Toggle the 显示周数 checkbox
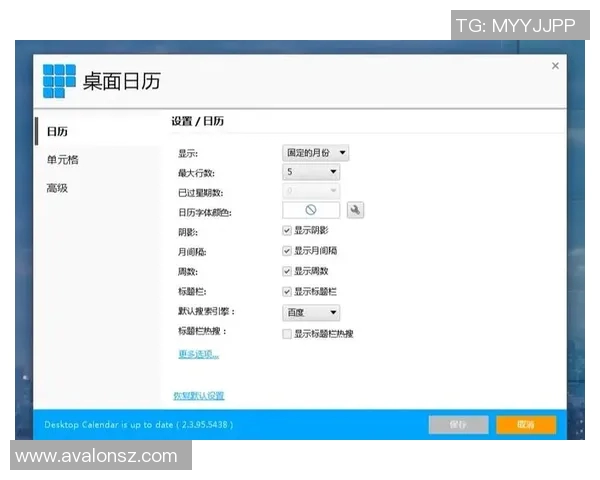This screenshot has width=600, height=480. tap(287, 271)
